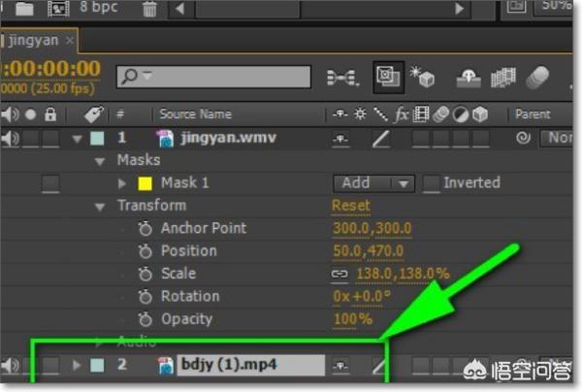Image resolution: width=582 pixels, height=392 pixels.
Task: Click the solo column header dot
Action: coord(30,114)
